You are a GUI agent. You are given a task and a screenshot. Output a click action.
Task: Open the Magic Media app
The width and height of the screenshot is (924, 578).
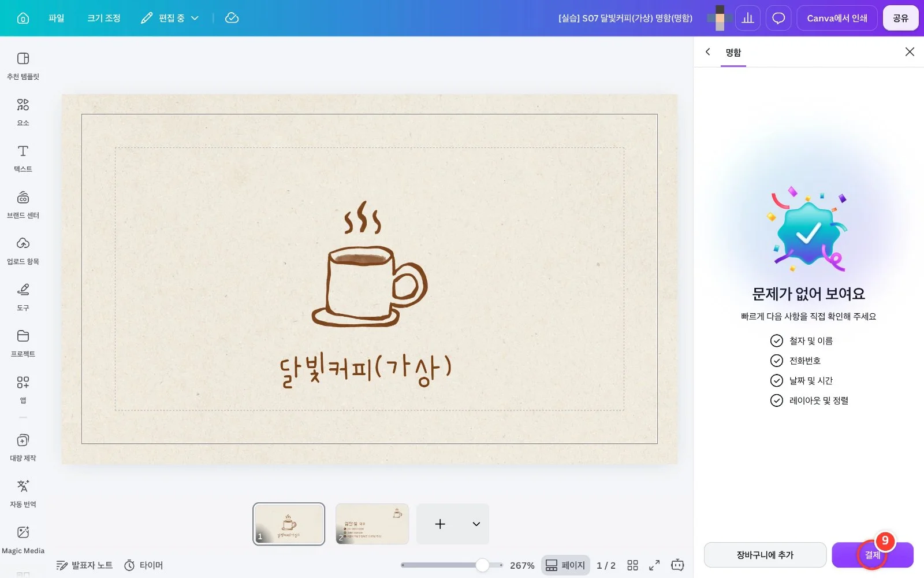click(x=23, y=539)
